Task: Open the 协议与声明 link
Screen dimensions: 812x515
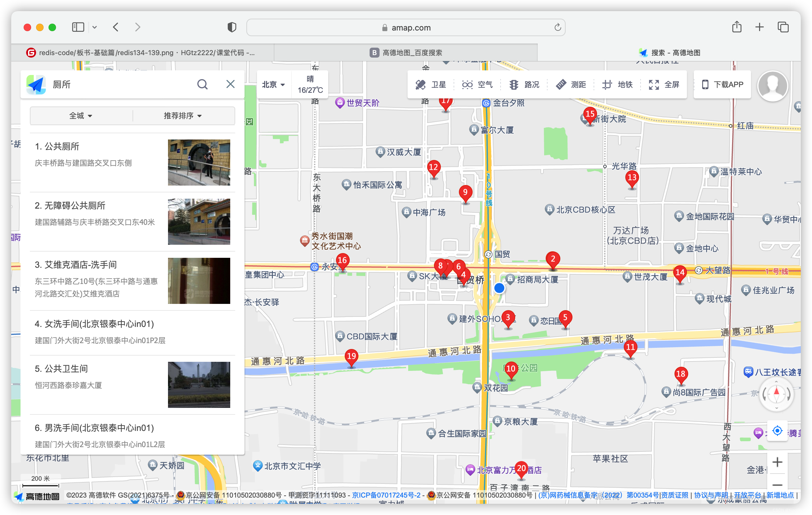Action: pos(711,495)
